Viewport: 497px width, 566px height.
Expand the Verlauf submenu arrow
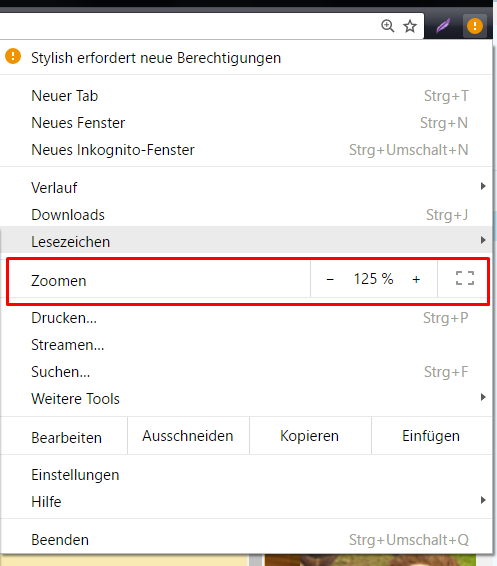pos(483,186)
